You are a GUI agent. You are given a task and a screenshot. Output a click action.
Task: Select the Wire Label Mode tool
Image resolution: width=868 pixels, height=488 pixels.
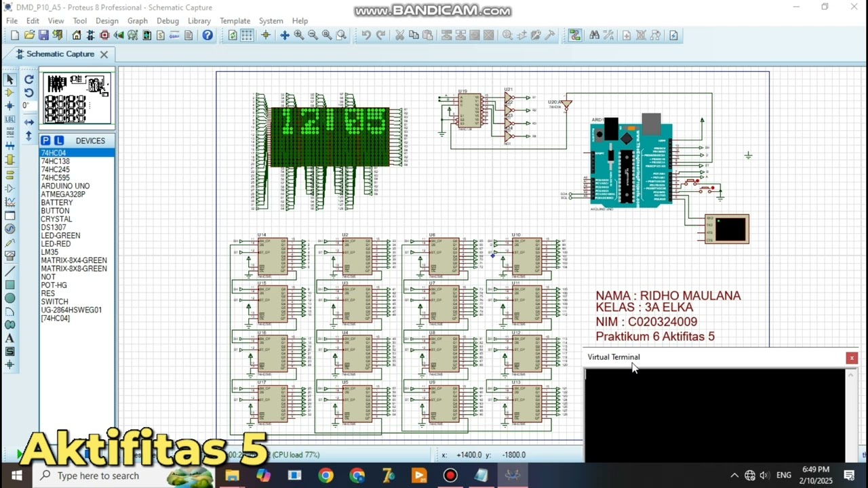click(9, 119)
